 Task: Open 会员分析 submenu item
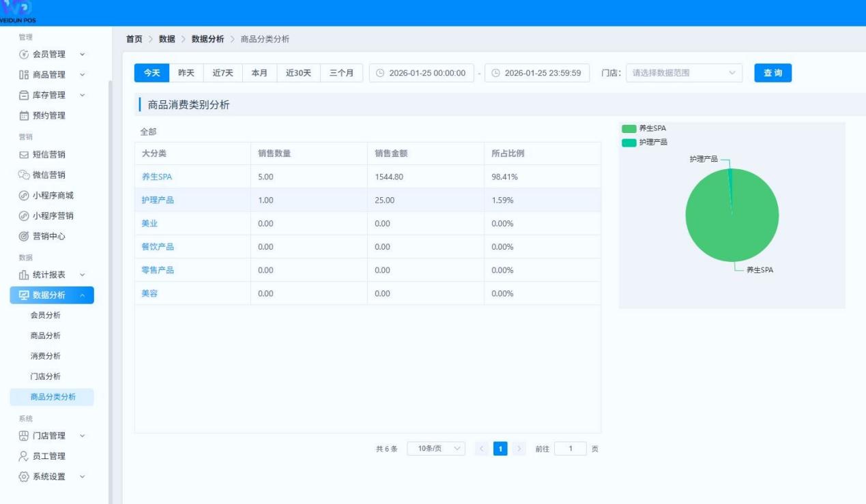tap(46, 315)
